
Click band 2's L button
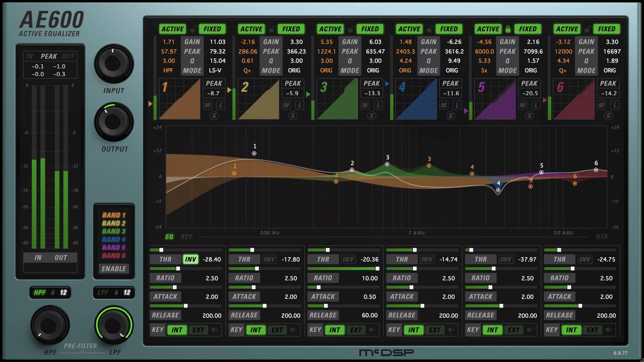[299, 105]
